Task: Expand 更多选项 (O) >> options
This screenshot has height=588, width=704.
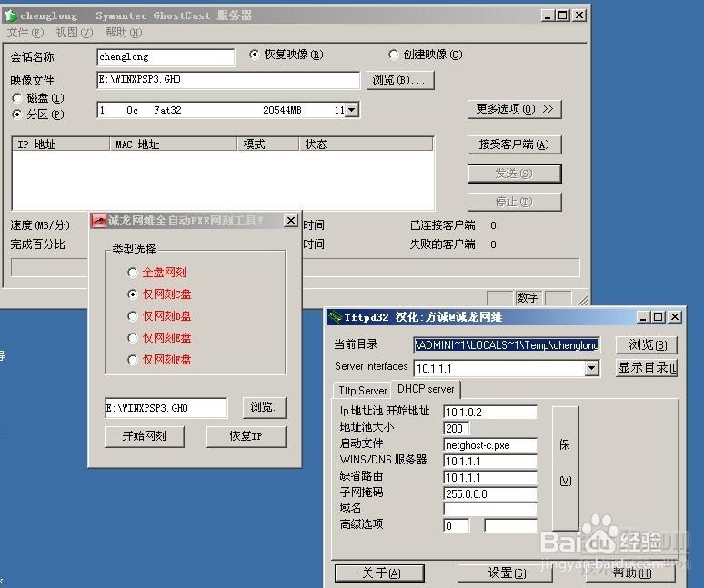Action: pyautogui.click(x=514, y=109)
